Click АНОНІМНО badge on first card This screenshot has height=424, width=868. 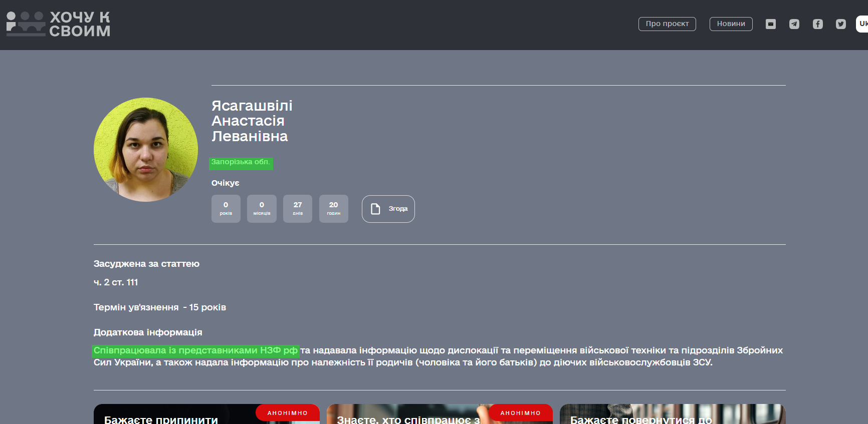[287, 413]
